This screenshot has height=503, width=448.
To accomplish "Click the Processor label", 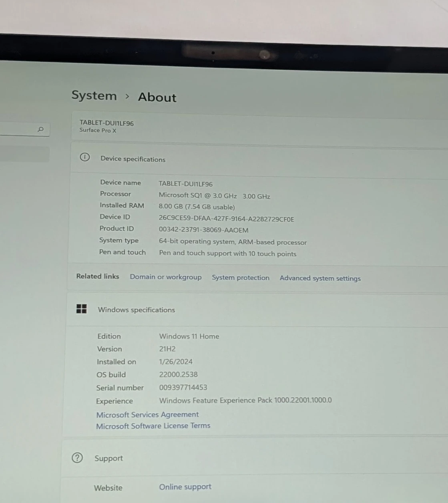I will click(115, 194).
